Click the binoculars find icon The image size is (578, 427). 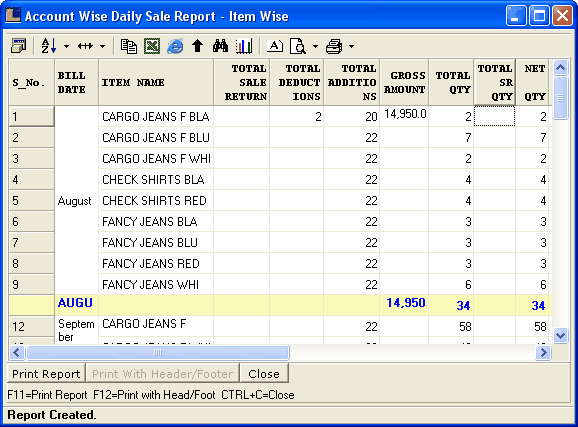220,46
